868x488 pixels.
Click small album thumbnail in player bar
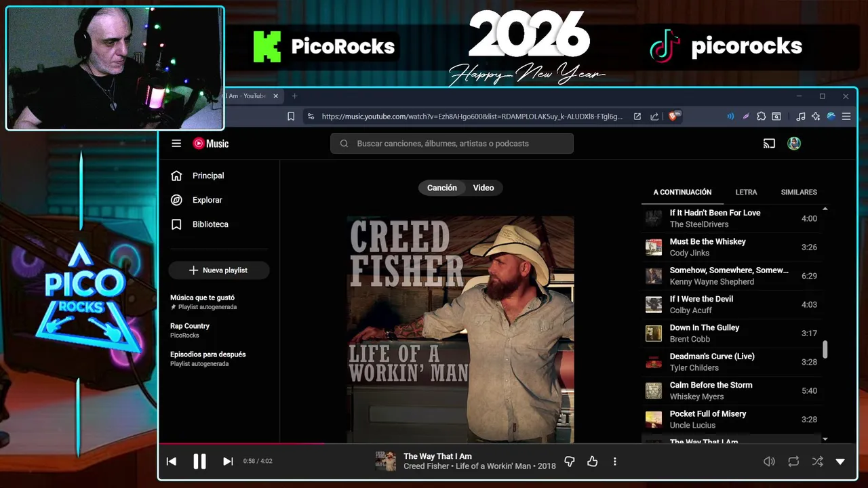(x=386, y=462)
